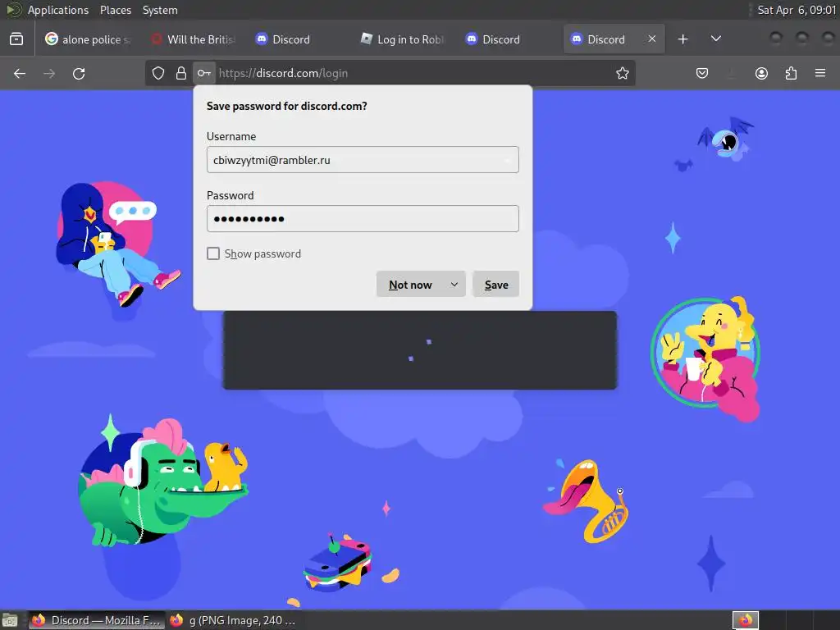Open the Firefox account icon
Viewport: 840px width, 630px height.
(x=761, y=73)
